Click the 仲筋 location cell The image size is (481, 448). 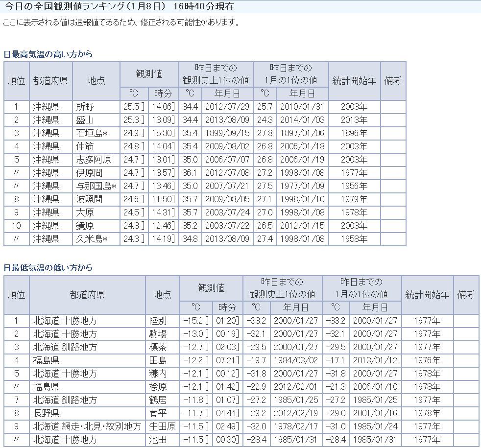(x=85, y=146)
